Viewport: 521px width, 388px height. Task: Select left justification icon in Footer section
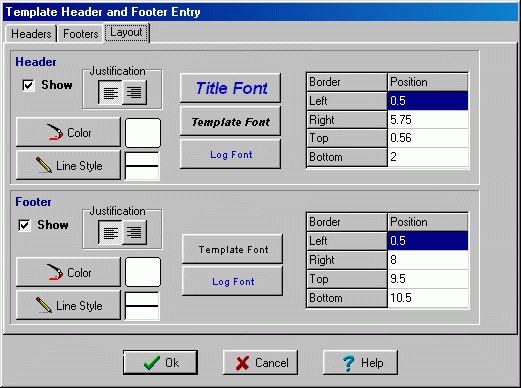click(x=110, y=232)
